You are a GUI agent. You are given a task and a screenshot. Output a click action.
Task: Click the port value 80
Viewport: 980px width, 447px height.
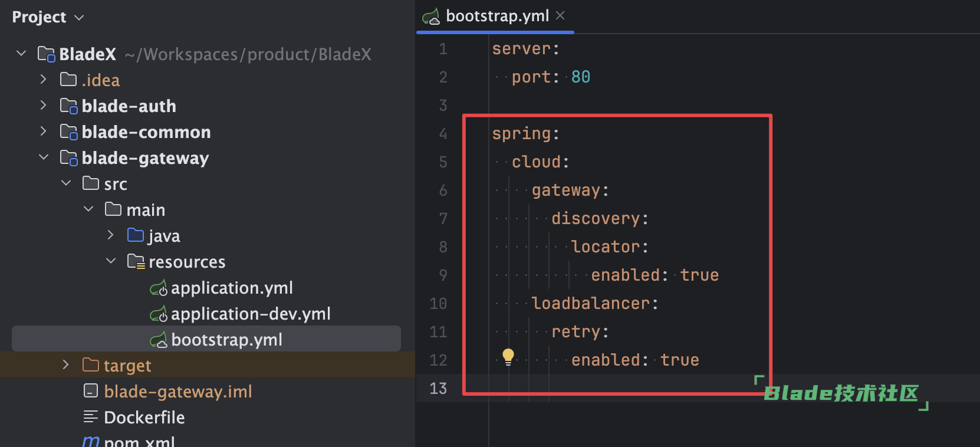coord(581,77)
